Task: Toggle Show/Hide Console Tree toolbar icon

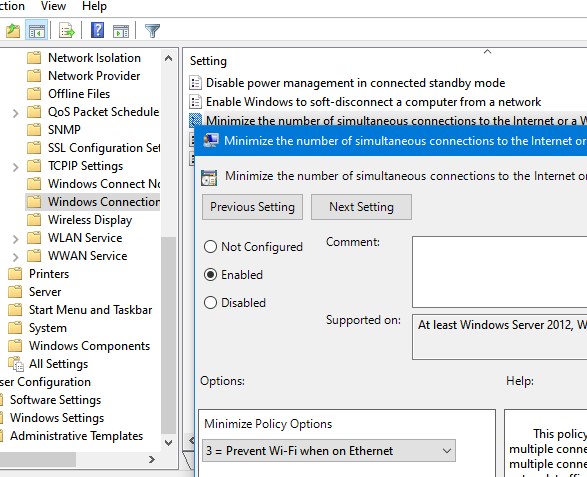Action: 37,31
